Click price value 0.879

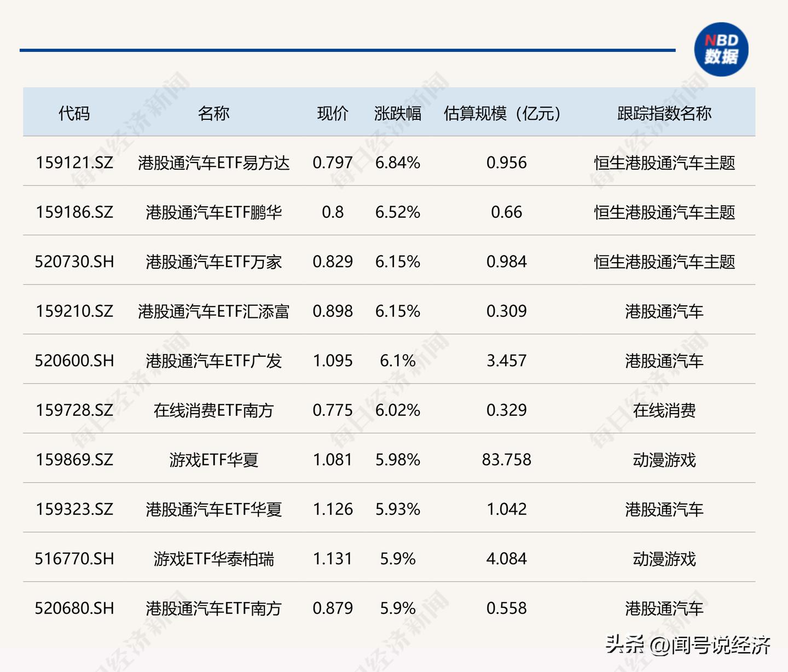point(333,608)
